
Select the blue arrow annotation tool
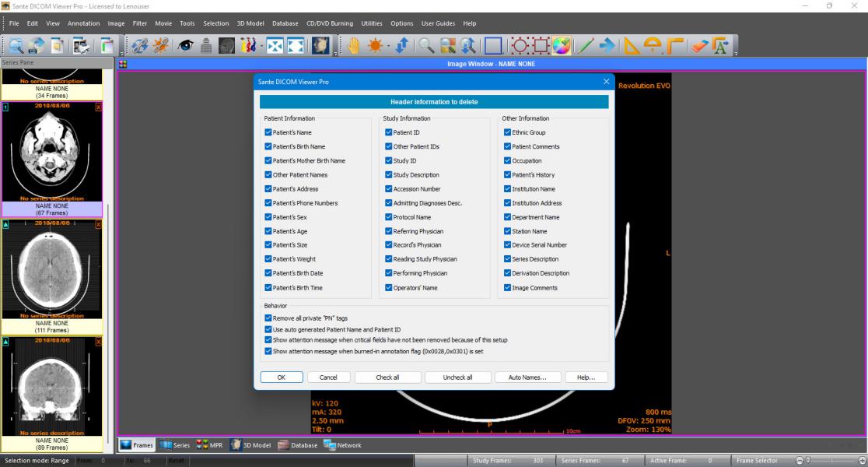pos(607,45)
